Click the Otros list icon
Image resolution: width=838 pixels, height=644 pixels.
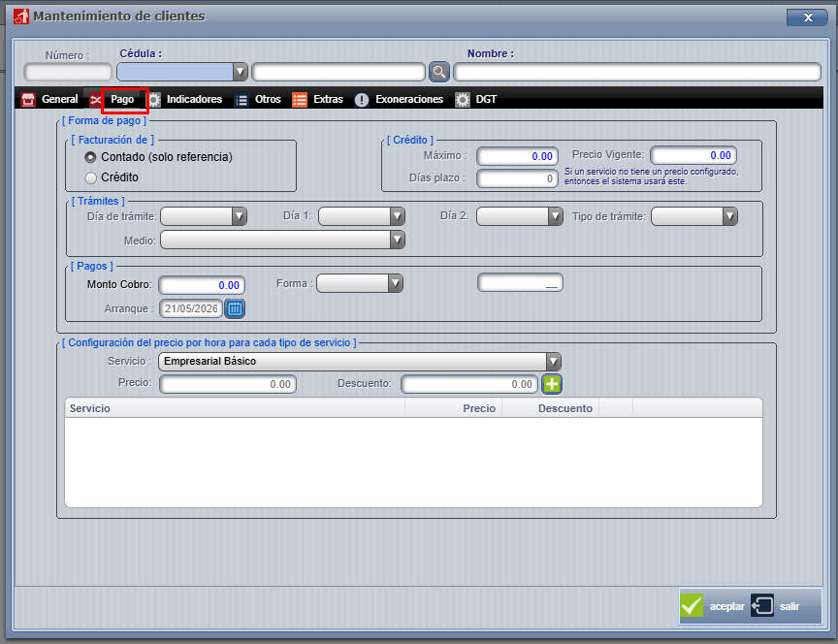242,99
